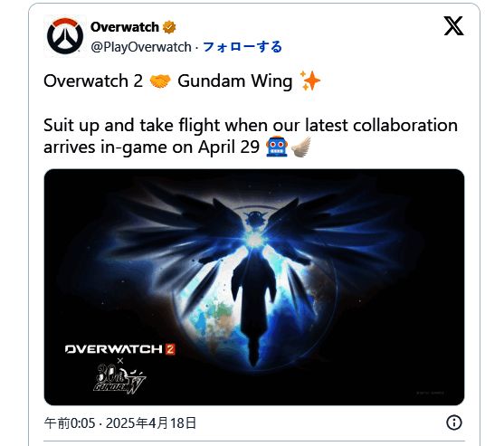Open the @PlayOverwatch handle link

point(141,47)
